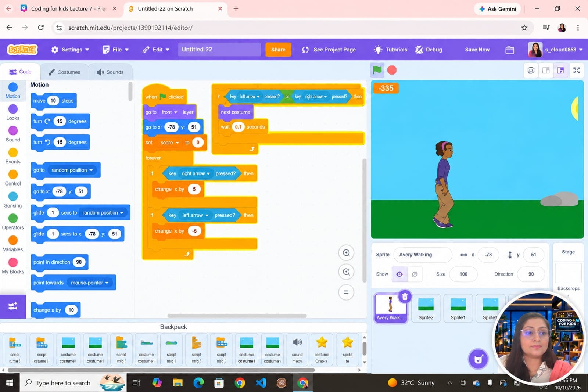The height and width of the screenshot is (392, 588).
Task: Open the File menu
Action: click(116, 50)
